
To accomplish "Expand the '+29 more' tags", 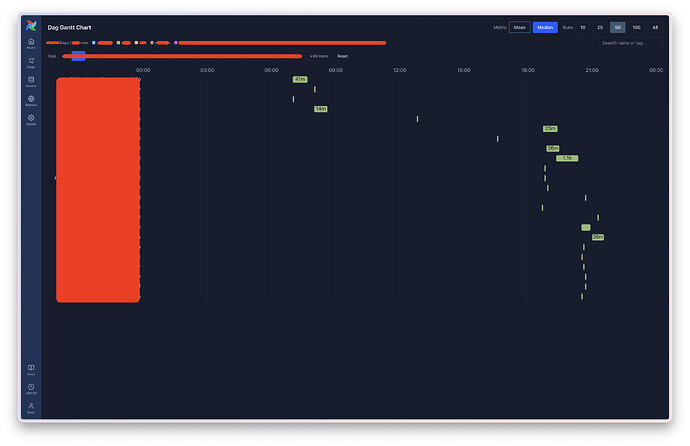I will [x=318, y=56].
